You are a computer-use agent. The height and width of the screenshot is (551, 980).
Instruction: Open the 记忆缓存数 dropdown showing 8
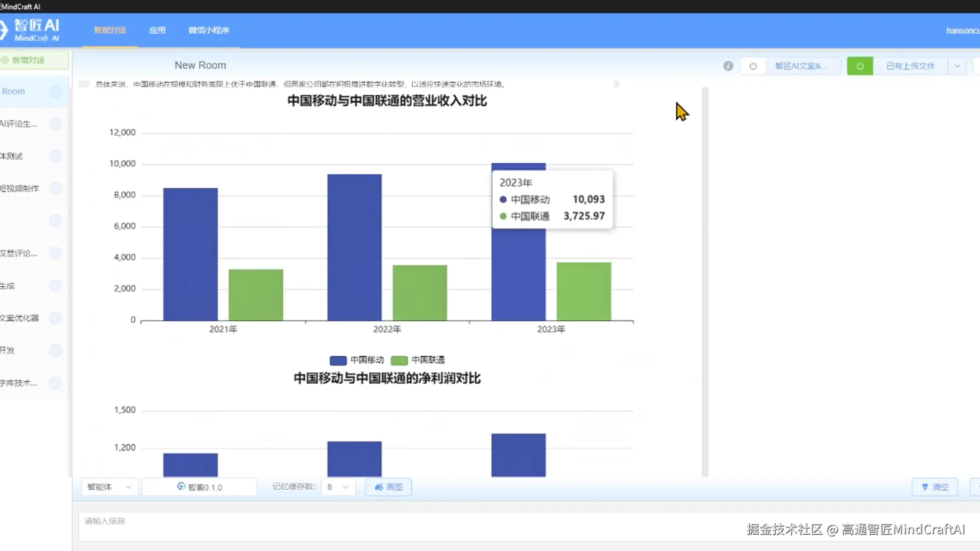point(338,487)
